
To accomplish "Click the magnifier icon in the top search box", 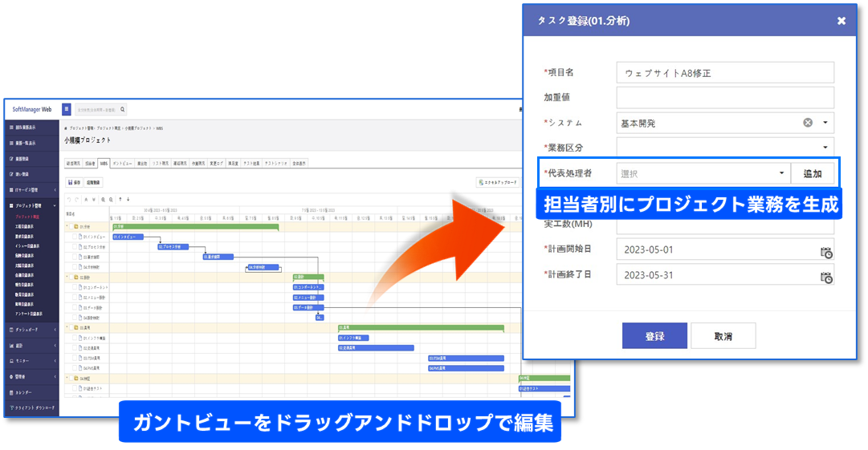I will click(121, 109).
